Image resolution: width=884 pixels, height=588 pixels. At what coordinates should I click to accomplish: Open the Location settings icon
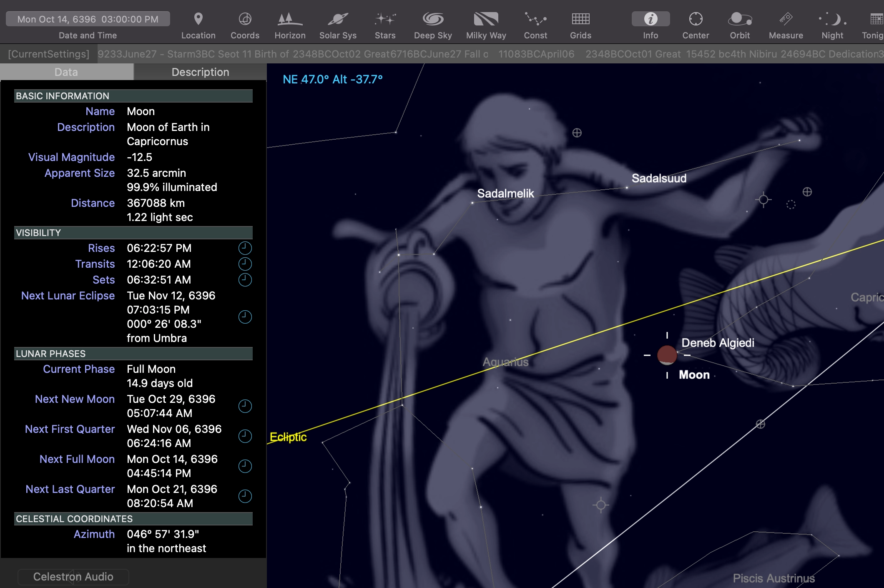pyautogui.click(x=198, y=19)
